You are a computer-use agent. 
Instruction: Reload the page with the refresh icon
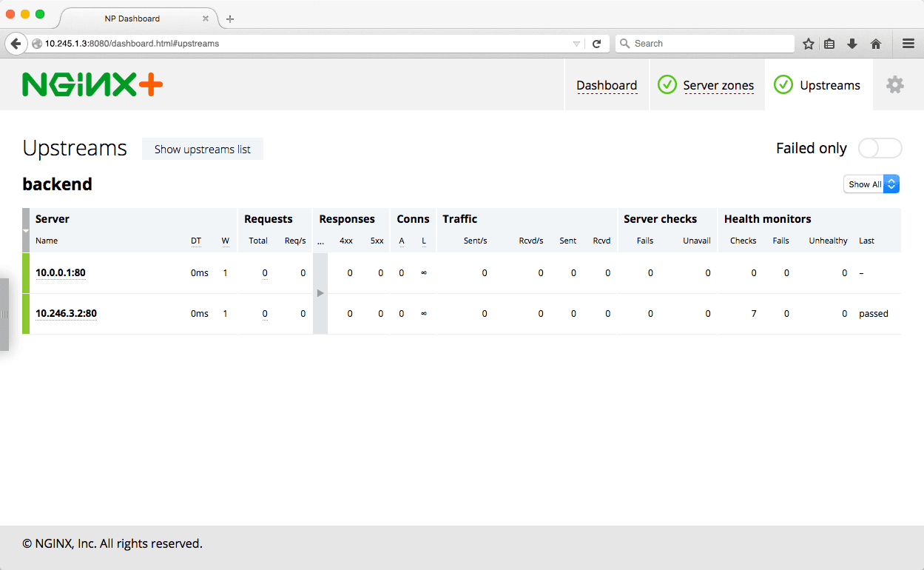(597, 43)
